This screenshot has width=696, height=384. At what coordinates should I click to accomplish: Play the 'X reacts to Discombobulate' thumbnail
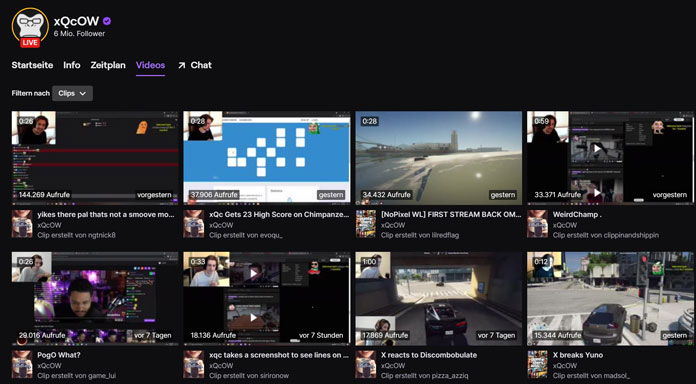pos(439,298)
